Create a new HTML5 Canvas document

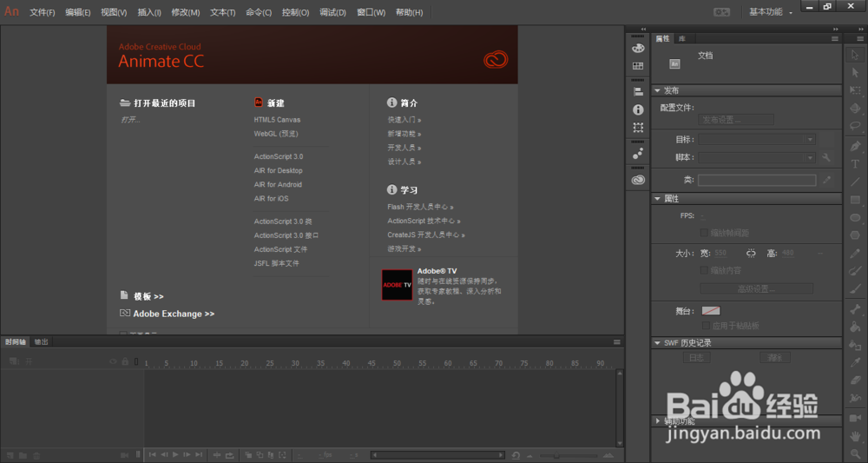pyautogui.click(x=277, y=120)
